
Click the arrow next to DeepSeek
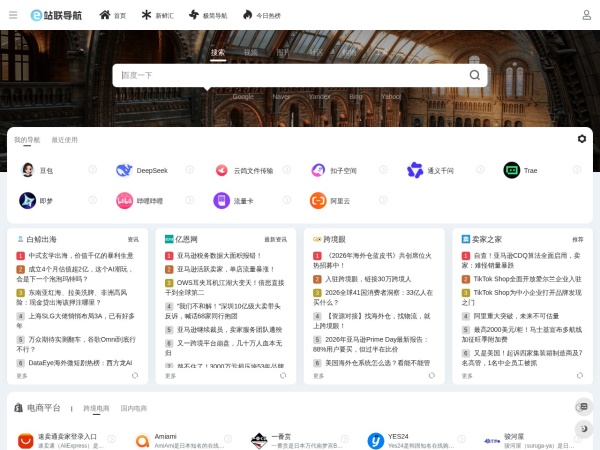click(x=189, y=170)
